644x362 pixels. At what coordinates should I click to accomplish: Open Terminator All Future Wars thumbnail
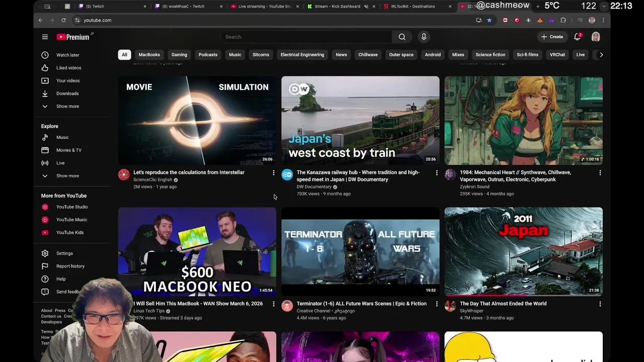360,251
